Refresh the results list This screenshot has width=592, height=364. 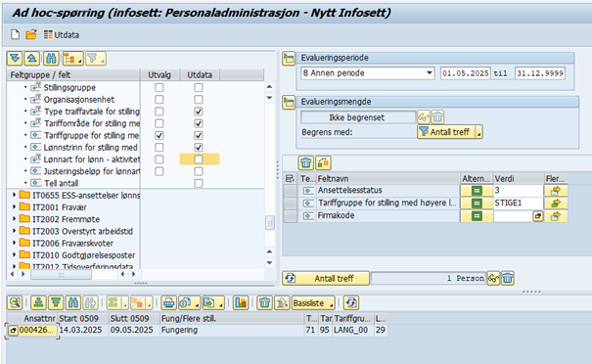[x=351, y=302]
